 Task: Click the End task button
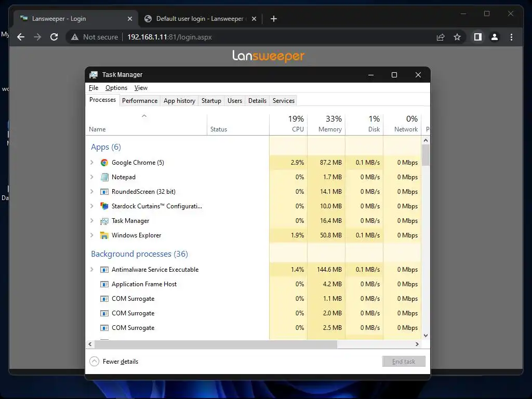point(404,362)
